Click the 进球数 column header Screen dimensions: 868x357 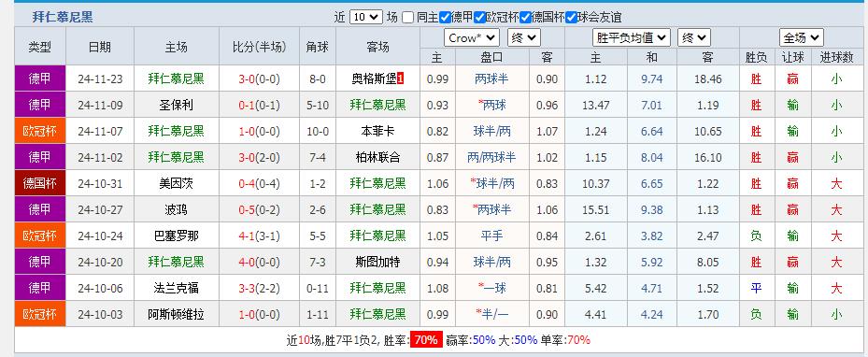[836, 56]
